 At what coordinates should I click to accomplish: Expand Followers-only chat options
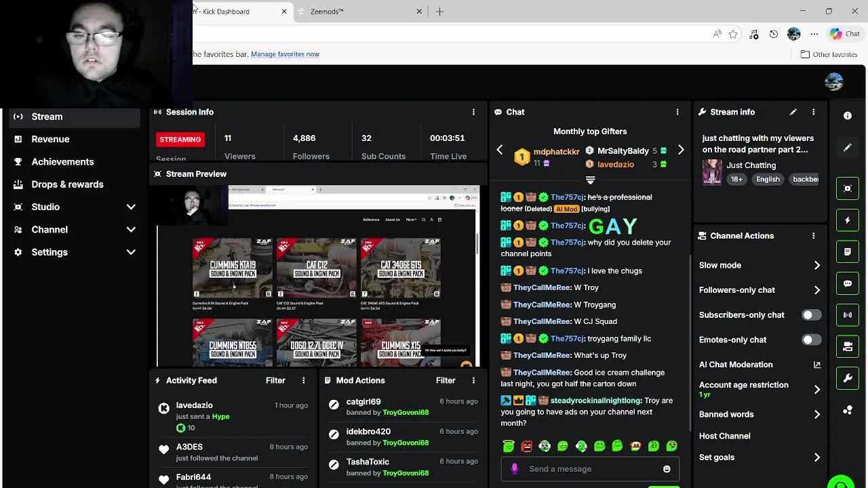(816, 290)
